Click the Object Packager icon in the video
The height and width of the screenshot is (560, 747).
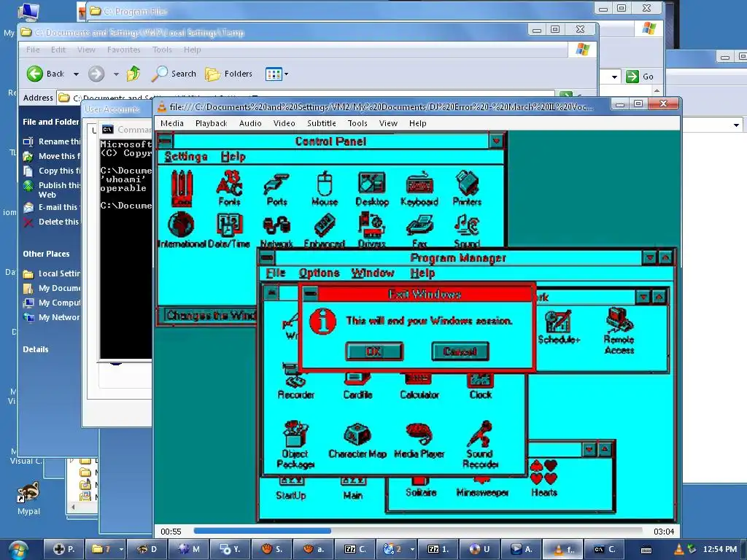point(295,445)
